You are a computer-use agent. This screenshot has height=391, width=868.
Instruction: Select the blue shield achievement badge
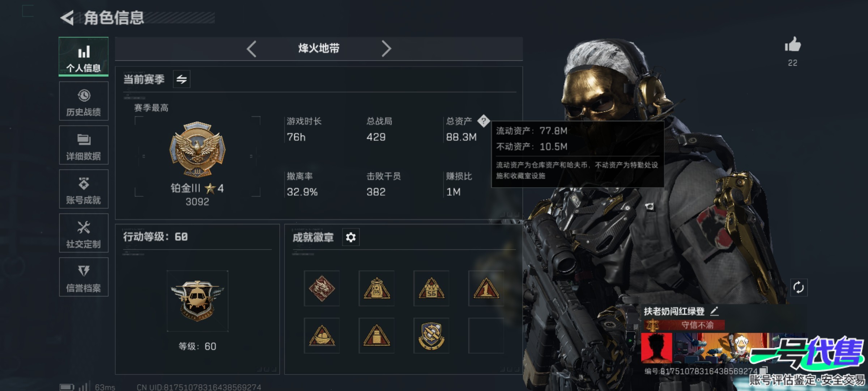431,336
